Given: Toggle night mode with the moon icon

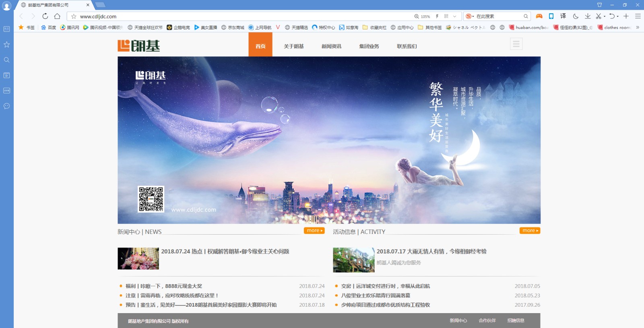Looking at the screenshot, I should tap(576, 16).
